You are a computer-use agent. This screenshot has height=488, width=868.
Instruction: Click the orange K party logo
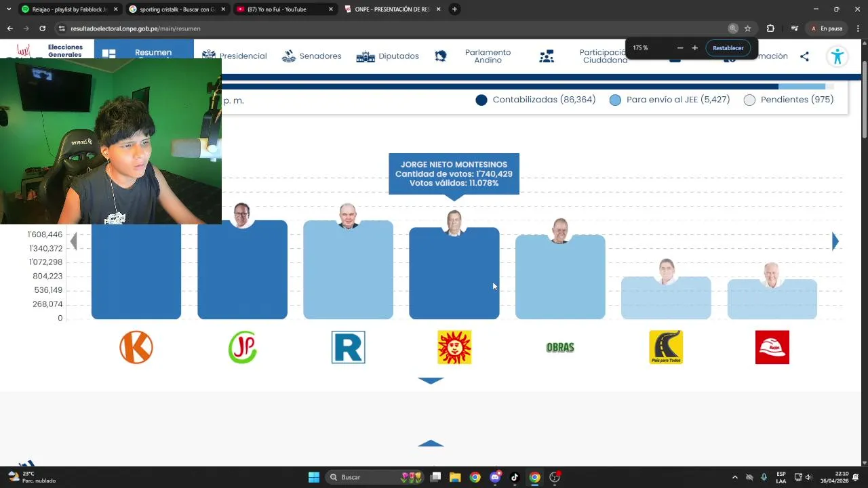click(x=136, y=347)
